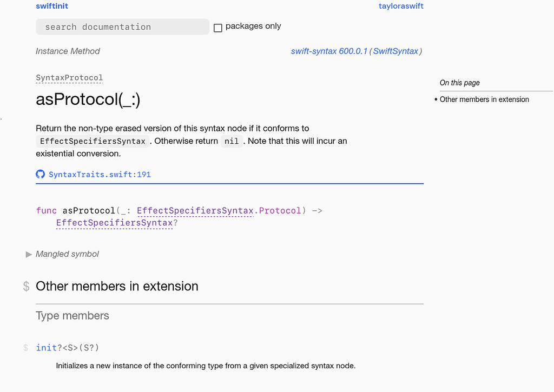The image size is (554, 392).
Task: Click the On this page sidebar header
Action: [x=459, y=82]
